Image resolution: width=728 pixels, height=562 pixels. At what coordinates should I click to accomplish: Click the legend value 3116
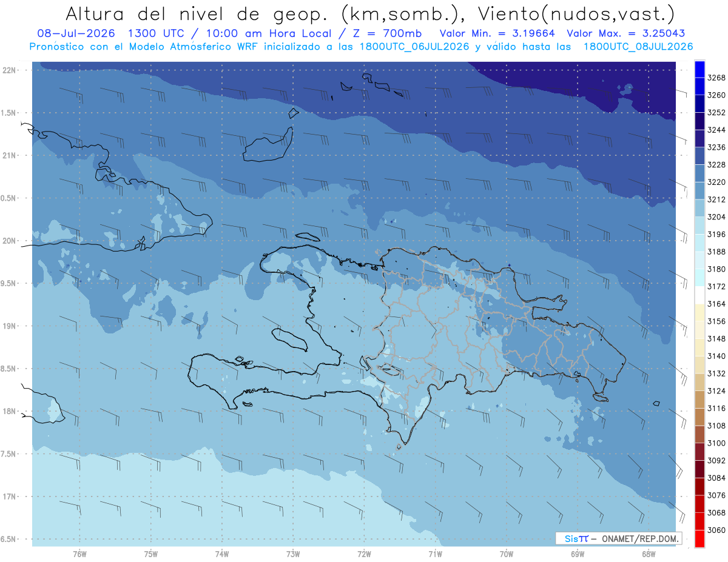pyautogui.click(x=716, y=409)
